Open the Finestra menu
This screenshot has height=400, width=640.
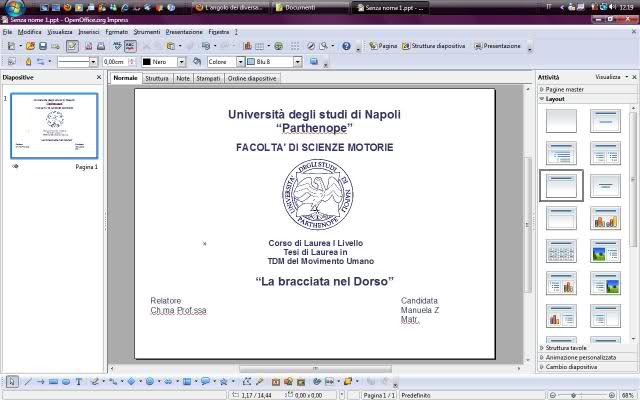[x=219, y=32]
